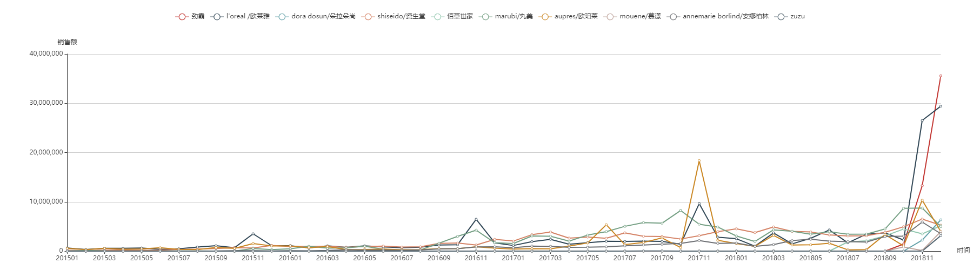Click the 20,000,000 y-axis label
The height and width of the screenshot is (270, 980).
click(46, 153)
